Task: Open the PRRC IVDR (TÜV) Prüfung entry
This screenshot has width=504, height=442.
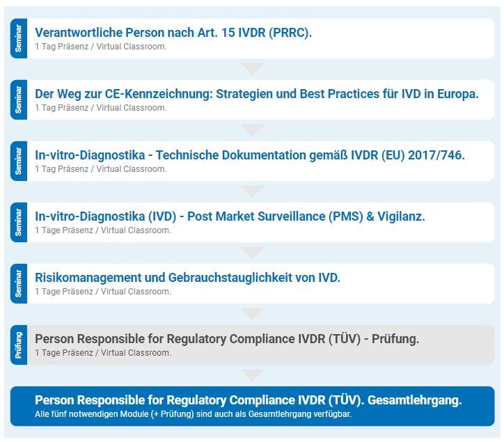Action: click(x=227, y=338)
